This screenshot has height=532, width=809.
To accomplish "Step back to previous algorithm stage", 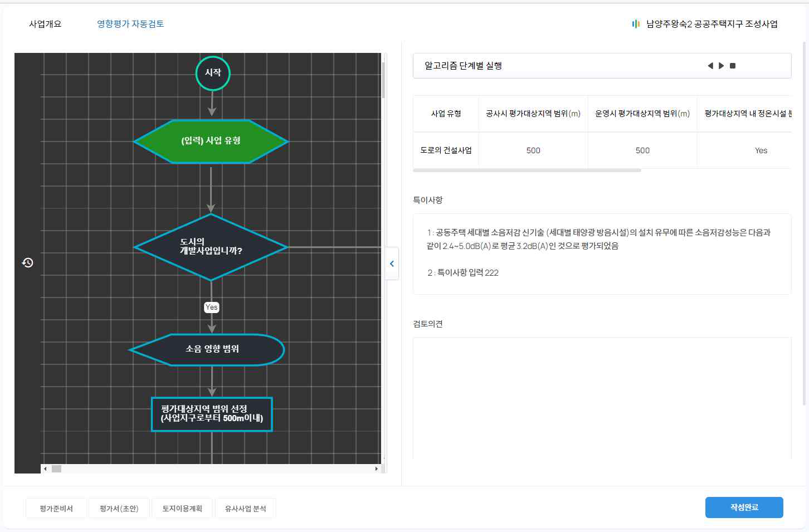I will click(x=710, y=66).
